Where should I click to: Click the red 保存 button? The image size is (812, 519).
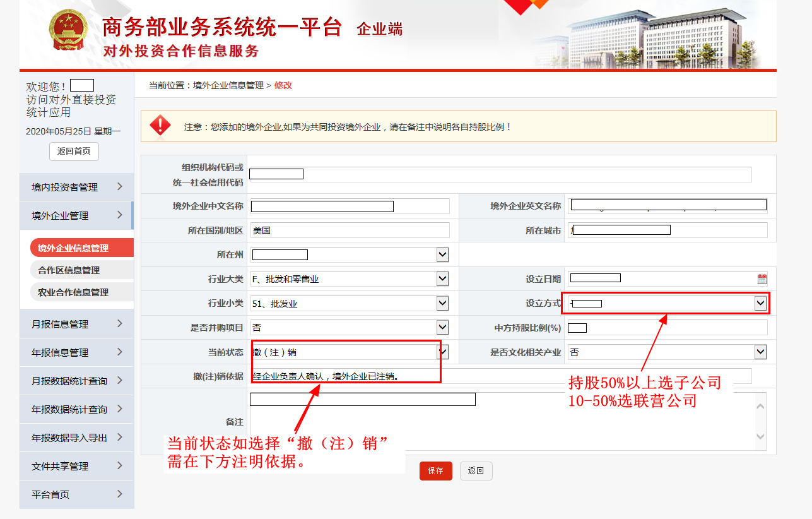tap(435, 471)
